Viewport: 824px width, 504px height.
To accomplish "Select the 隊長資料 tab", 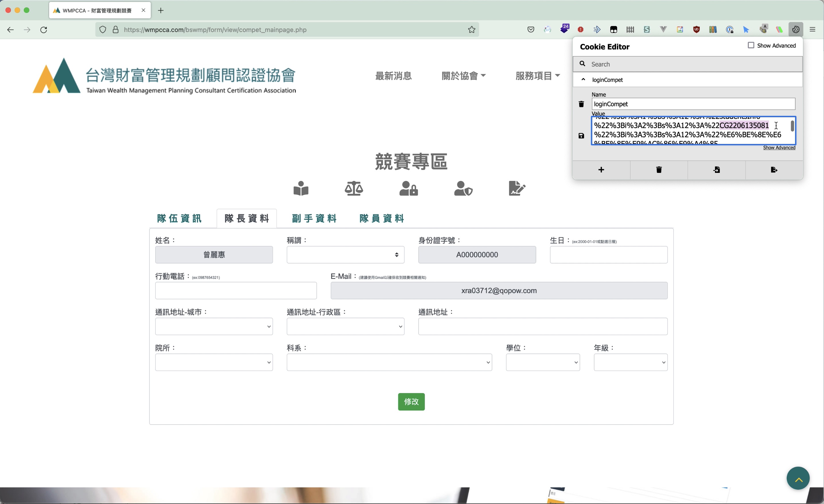I will [x=247, y=218].
